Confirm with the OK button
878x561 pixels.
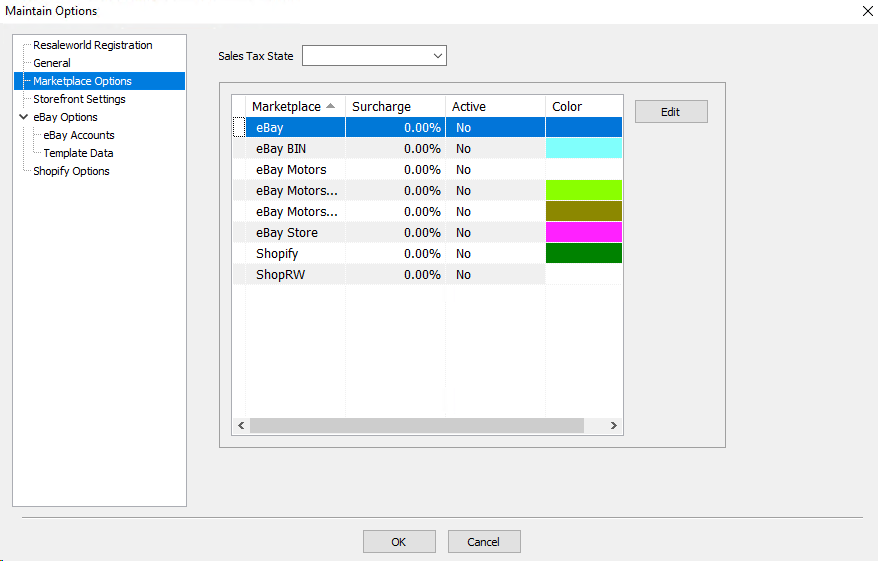pos(399,541)
